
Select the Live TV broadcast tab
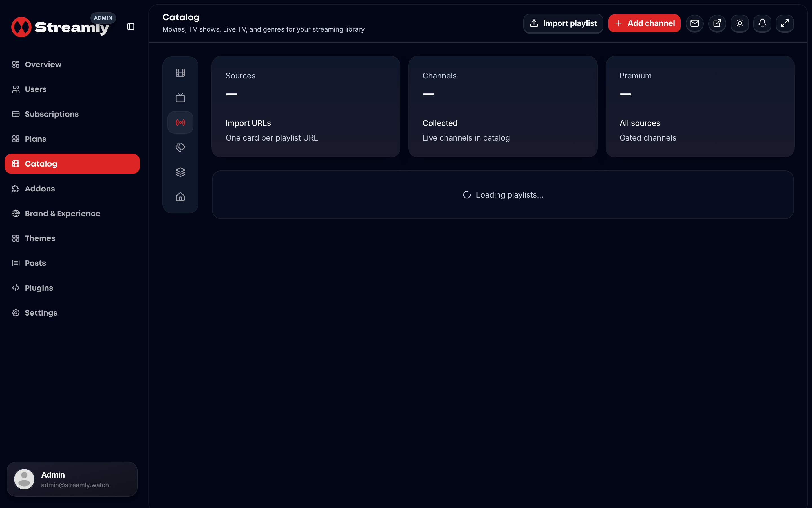(180, 123)
